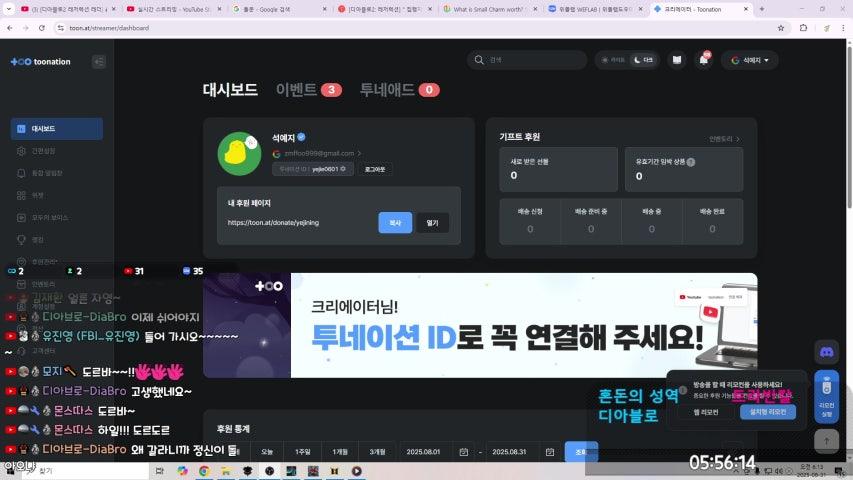The image size is (853, 480).
Task: Click the help icon on the expiring gifts card
Action: pos(691,162)
